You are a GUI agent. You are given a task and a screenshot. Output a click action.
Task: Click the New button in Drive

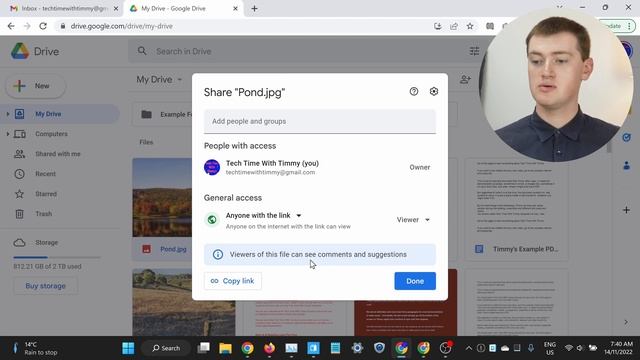pyautogui.click(x=36, y=86)
